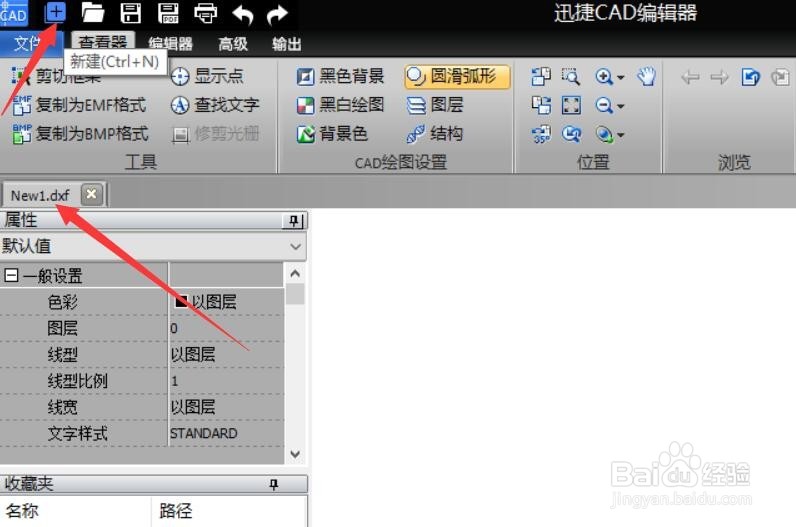Image resolution: width=796 pixels, height=527 pixels.
Task: Save as PDF icon
Action: pos(168,13)
